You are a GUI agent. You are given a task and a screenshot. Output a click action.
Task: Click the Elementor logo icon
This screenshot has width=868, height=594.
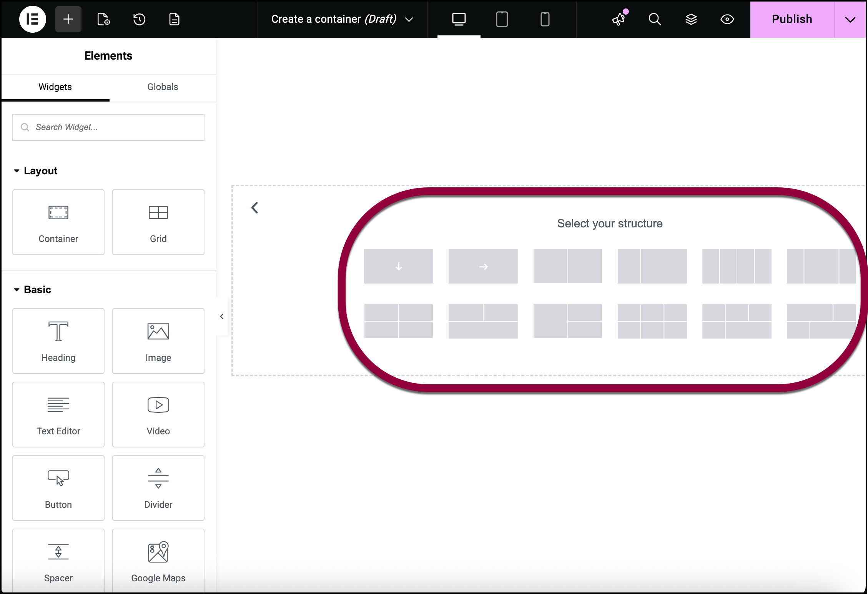33,19
